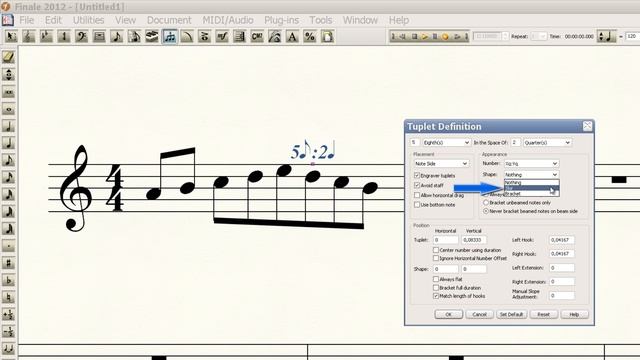Enable Use bottom note checkbox
Viewport: 640px width, 360px height.
pos(417,204)
